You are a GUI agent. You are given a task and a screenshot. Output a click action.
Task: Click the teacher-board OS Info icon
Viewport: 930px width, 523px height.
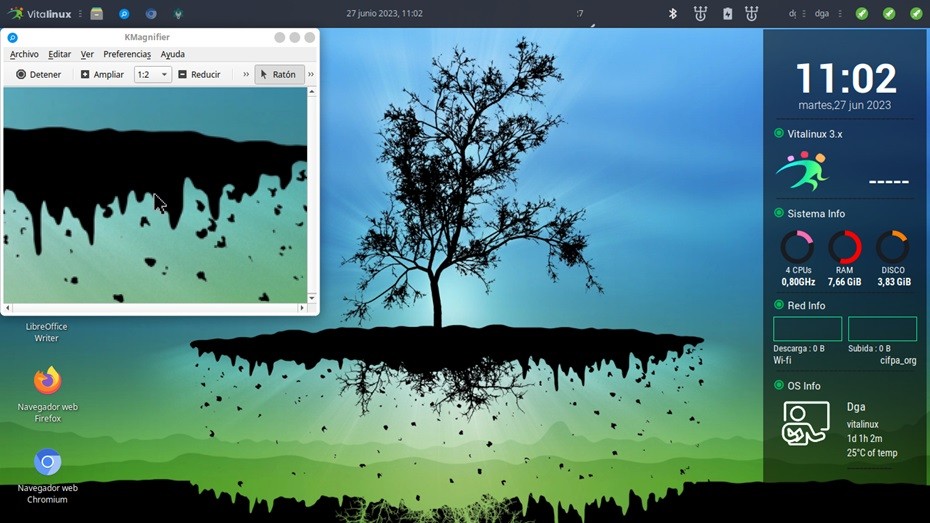coord(805,423)
